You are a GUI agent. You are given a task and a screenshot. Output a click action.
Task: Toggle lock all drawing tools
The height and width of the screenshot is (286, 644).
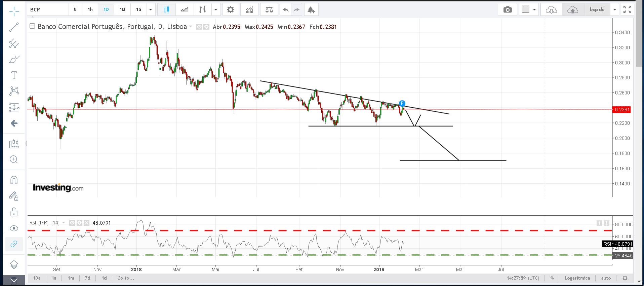[x=14, y=212]
